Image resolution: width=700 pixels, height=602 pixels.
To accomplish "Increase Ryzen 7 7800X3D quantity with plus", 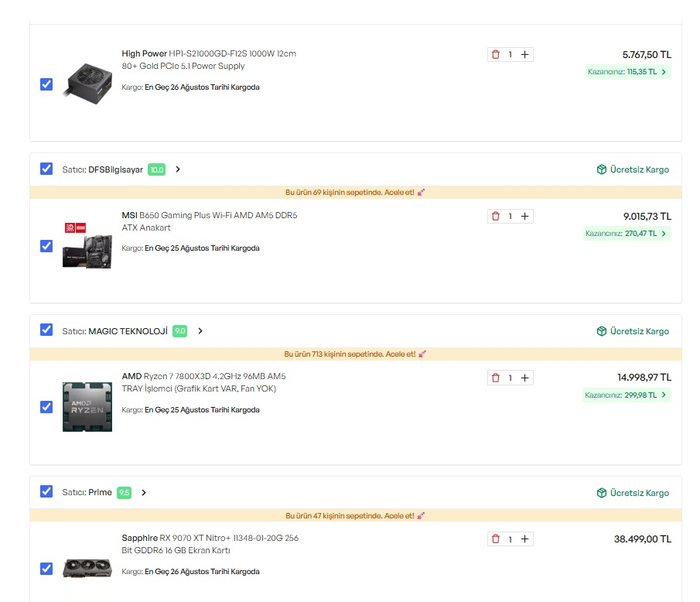I will [x=525, y=378].
